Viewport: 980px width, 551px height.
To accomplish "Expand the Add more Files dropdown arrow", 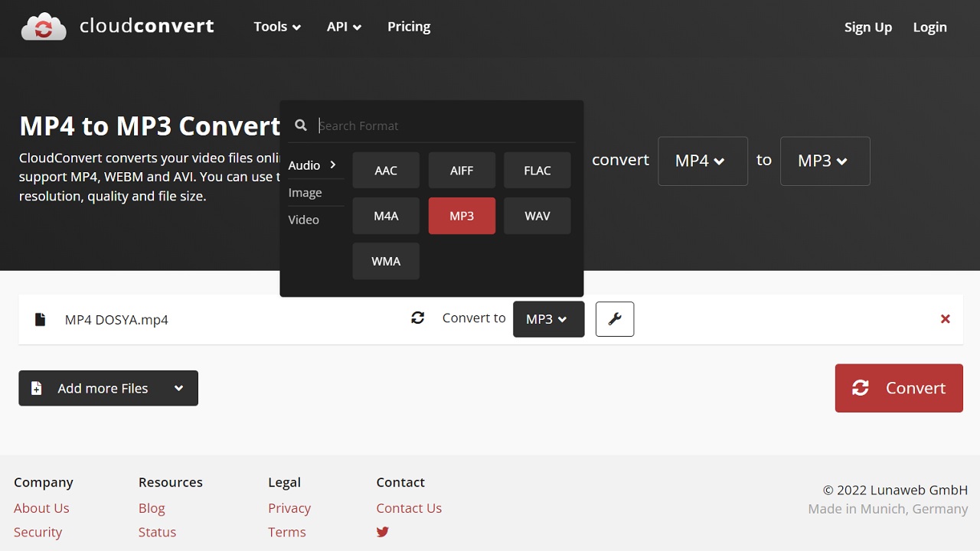I will pyautogui.click(x=178, y=388).
